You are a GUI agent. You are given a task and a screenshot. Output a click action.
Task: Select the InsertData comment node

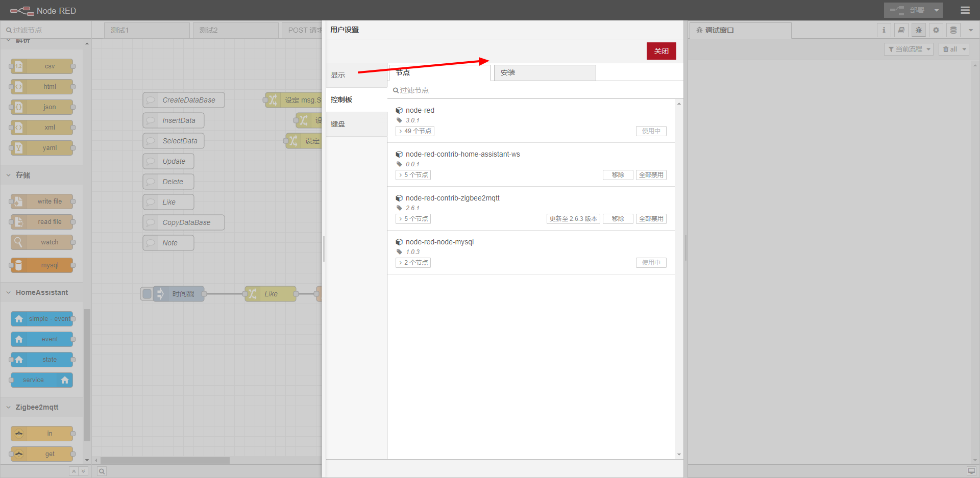tap(174, 120)
